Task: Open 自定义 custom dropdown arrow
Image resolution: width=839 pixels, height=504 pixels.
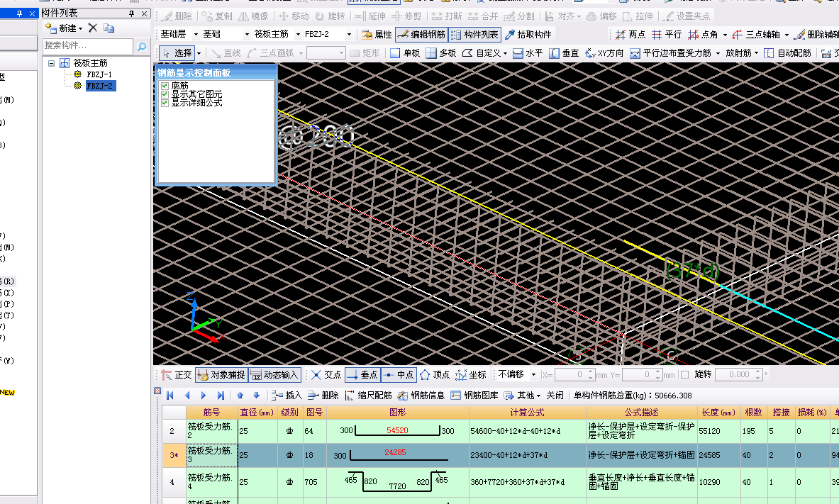Action: coord(505,53)
